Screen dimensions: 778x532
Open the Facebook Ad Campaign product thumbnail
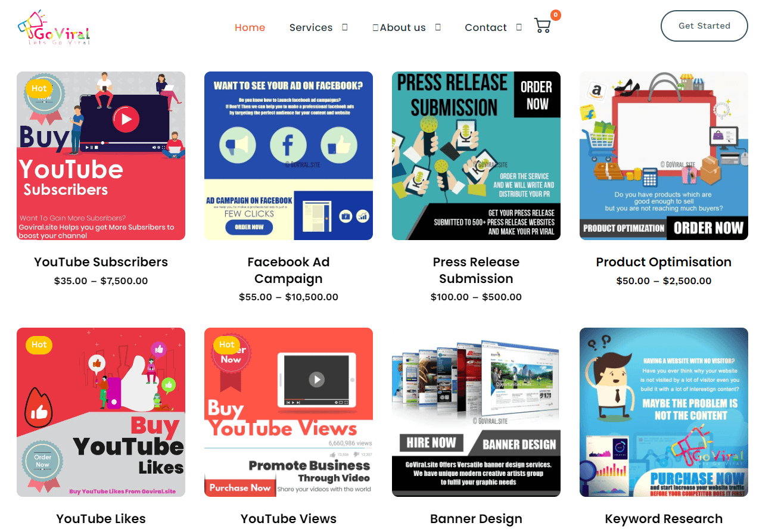pos(288,155)
